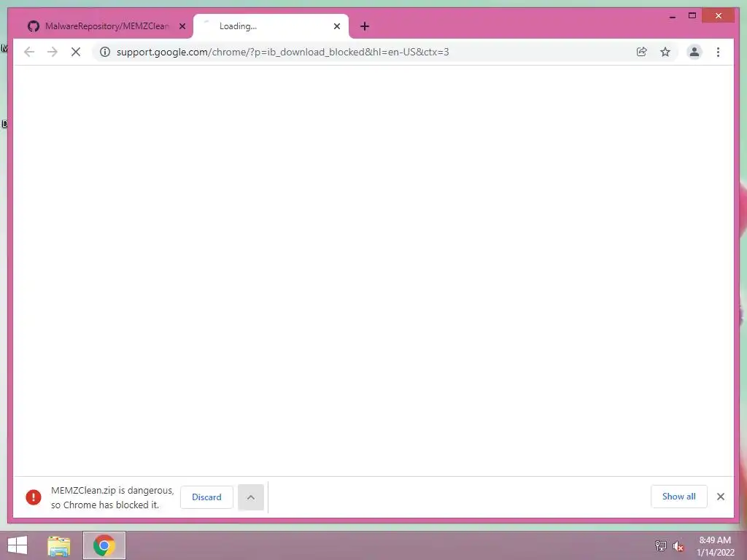Open the Chrome three-dot menu
Screen dimensions: 747x560
718,52
